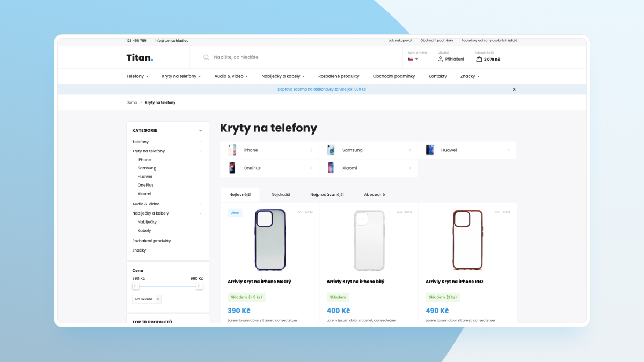This screenshot has width=644, height=362.
Task: Open Obchodní podmínky in main navigation
Action: coord(394,76)
